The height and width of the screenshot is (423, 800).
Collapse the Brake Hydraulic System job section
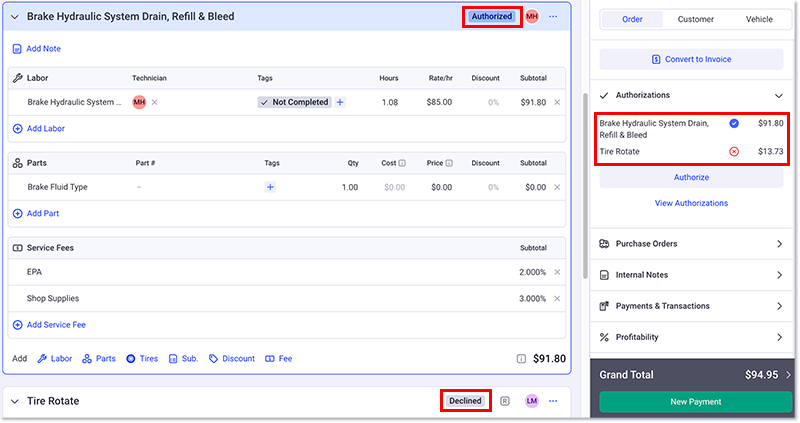15,17
